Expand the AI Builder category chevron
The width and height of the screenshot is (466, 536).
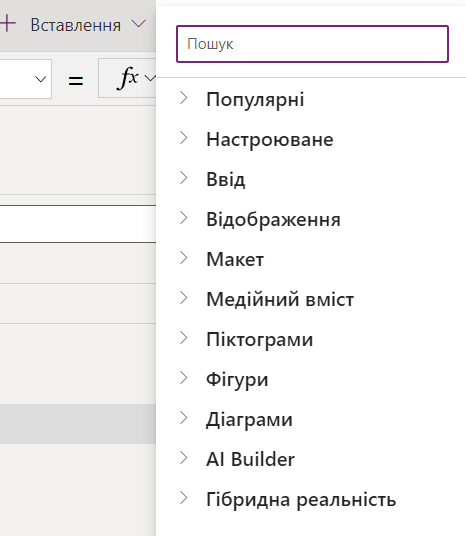point(184,458)
